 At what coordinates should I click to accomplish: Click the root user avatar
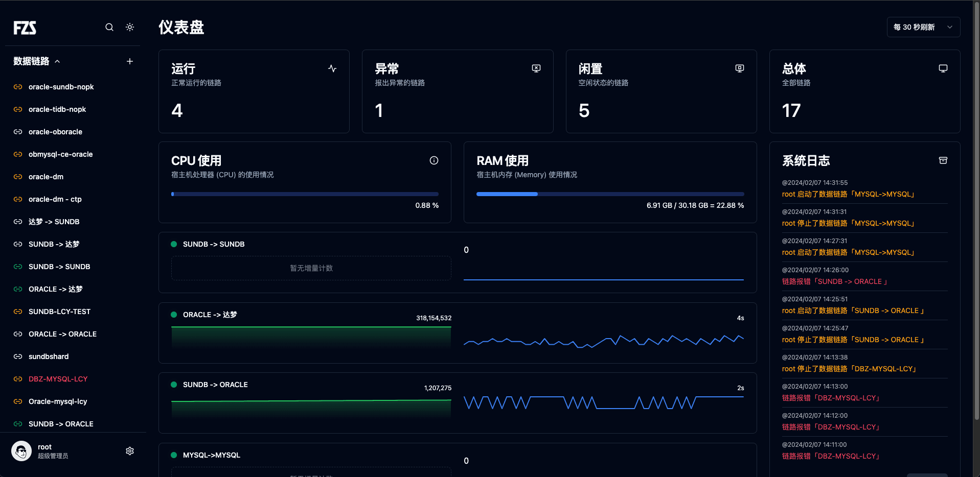(x=21, y=450)
